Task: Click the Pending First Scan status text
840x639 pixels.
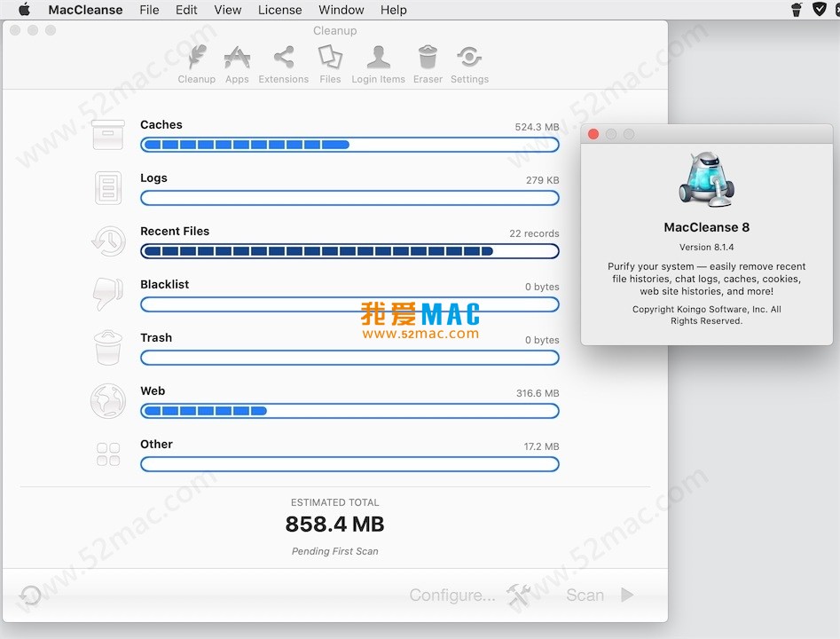Action: click(334, 551)
